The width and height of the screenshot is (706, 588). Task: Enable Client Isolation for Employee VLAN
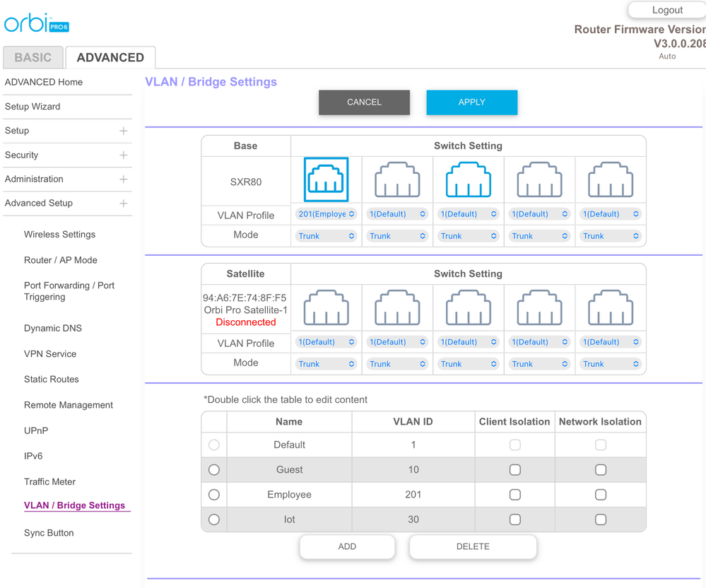coord(515,495)
